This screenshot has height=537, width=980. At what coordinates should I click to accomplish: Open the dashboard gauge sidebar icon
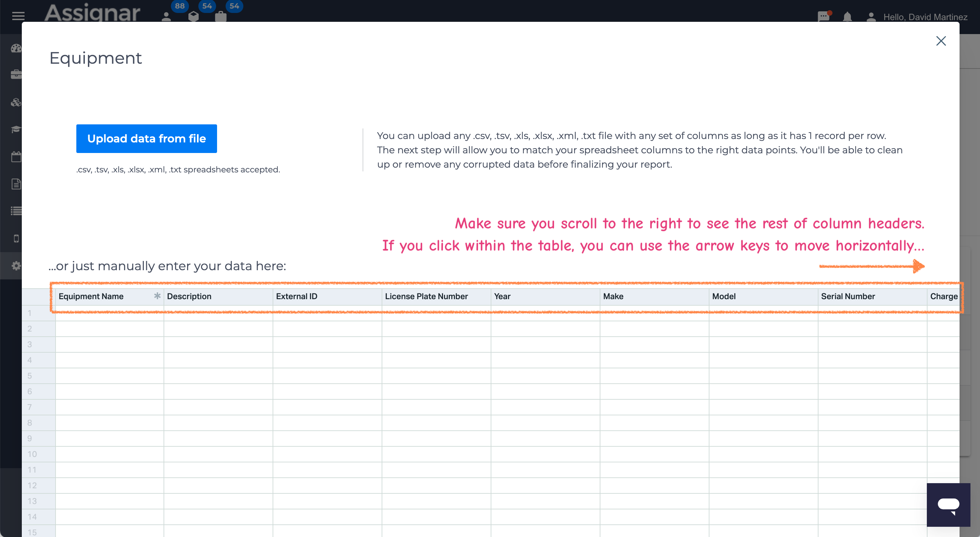(16, 48)
